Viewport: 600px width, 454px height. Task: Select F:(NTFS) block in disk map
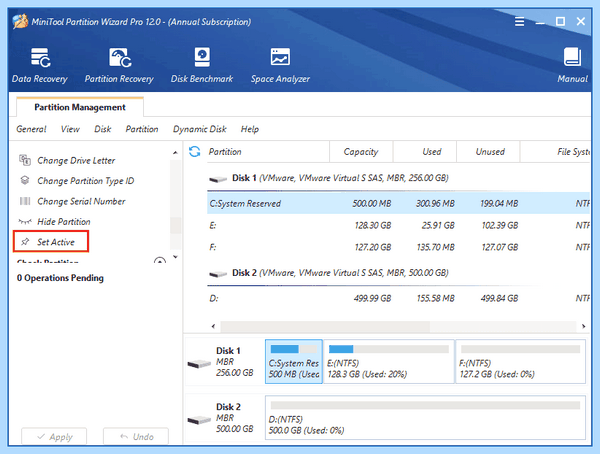[520, 361]
